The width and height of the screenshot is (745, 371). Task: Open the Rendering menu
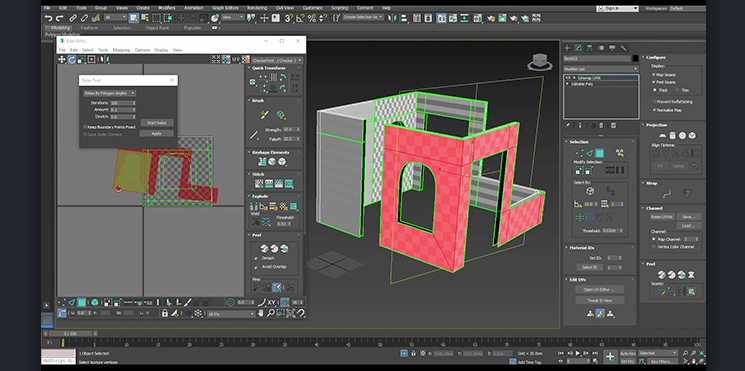pyautogui.click(x=256, y=8)
